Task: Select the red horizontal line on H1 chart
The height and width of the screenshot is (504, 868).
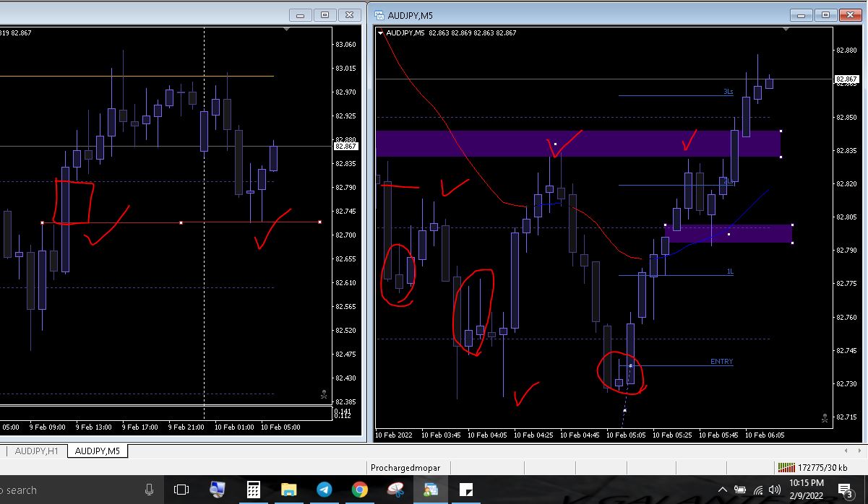Action: coord(181,222)
